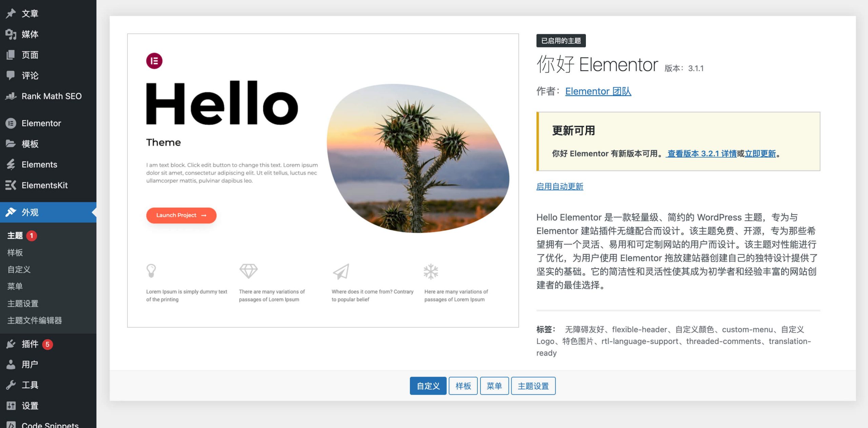Open the 页面 pages menu
Image resolution: width=868 pixels, height=428 pixels.
pos(48,55)
